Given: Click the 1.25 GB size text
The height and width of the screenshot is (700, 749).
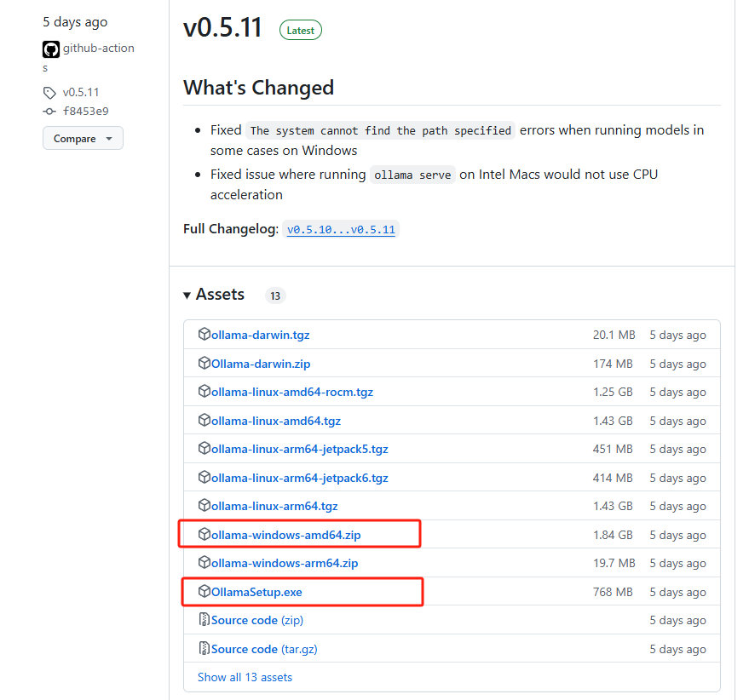Looking at the screenshot, I should [x=613, y=392].
